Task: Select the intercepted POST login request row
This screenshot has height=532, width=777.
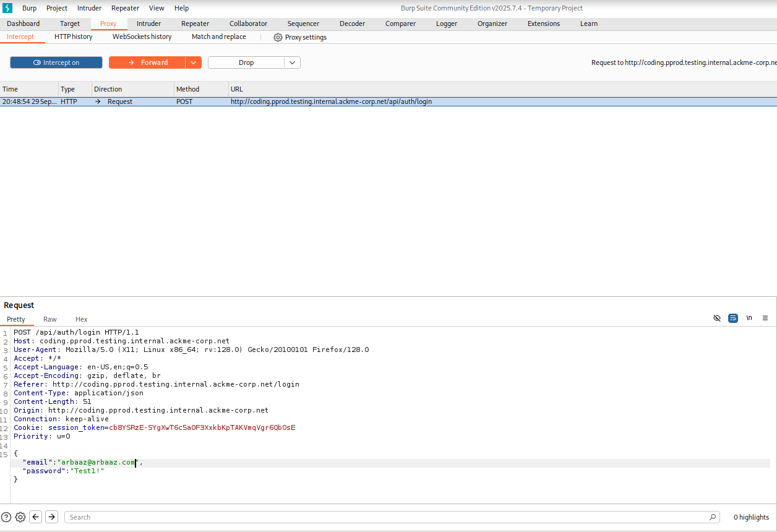Action: [331, 101]
